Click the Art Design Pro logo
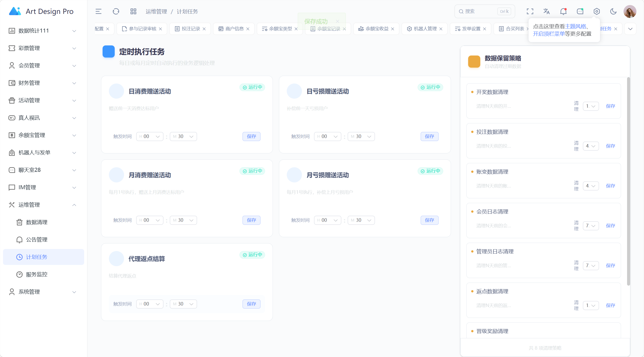The width and height of the screenshot is (644, 357). click(41, 11)
